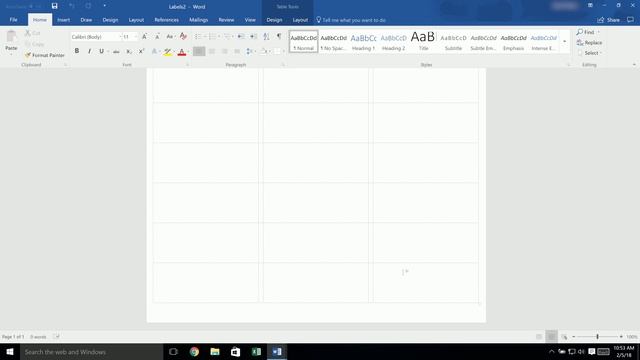The height and width of the screenshot is (360, 640).
Task: Switch to the References tab
Action: (x=166, y=20)
